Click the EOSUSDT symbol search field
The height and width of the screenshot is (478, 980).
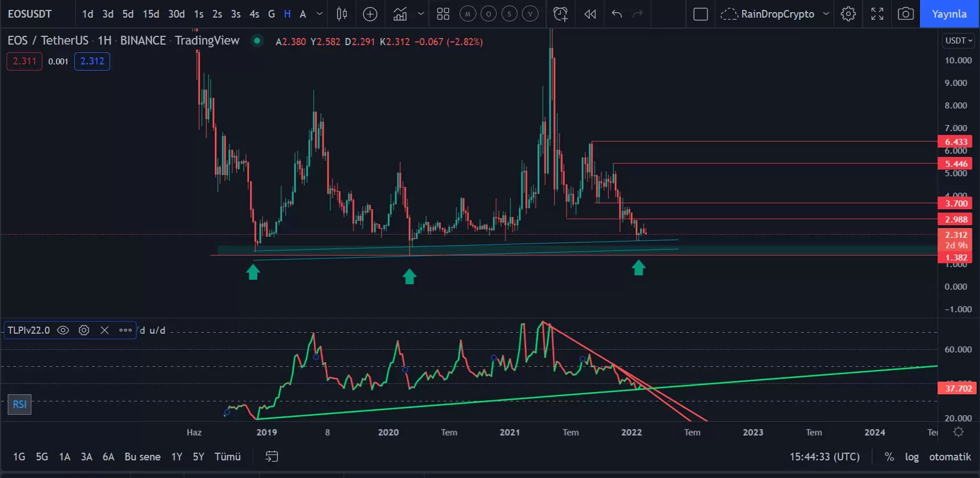[x=30, y=14]
